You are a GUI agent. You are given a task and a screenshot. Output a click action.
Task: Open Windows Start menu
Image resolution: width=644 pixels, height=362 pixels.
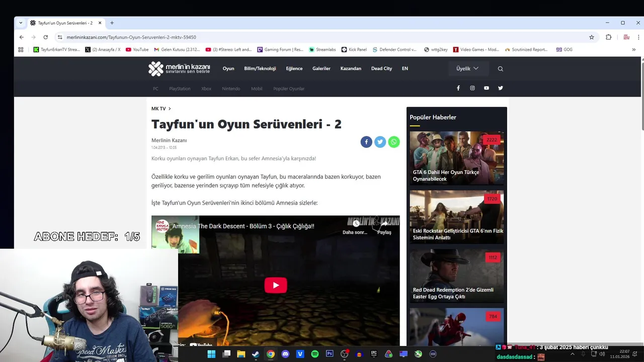pyautogui.click(x=211, y=354)
